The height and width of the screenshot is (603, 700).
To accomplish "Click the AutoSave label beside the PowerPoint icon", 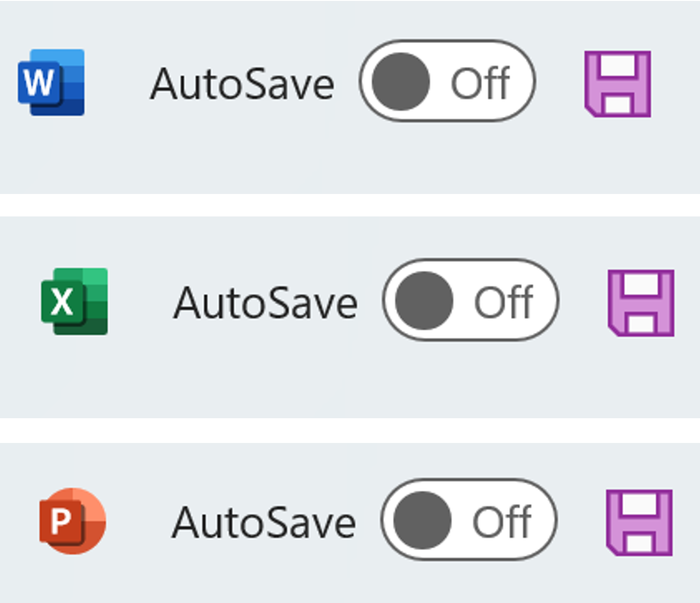I will [x=264, y=523].
